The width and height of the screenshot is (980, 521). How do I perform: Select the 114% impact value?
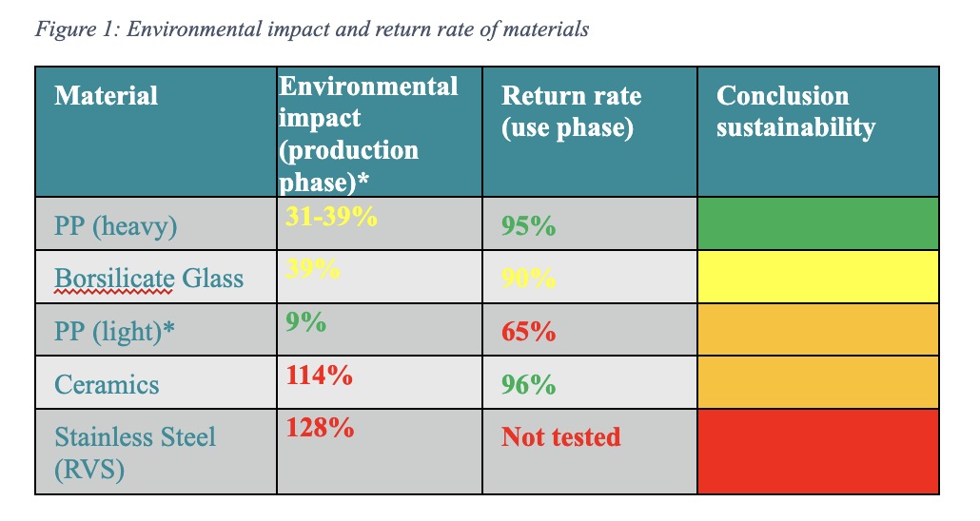(320, 376)
